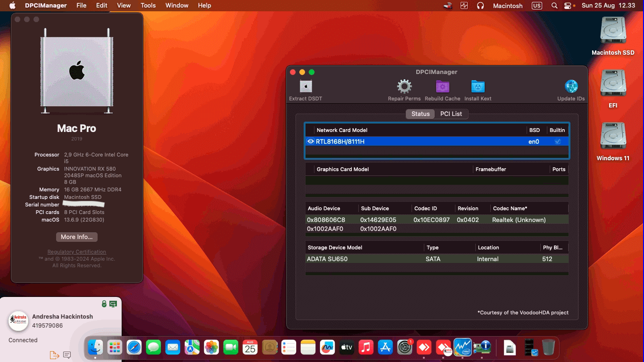The height and width of the screenshot is (362, 644).
Task: Open the Regulatory Certification link
Action: 77,252
